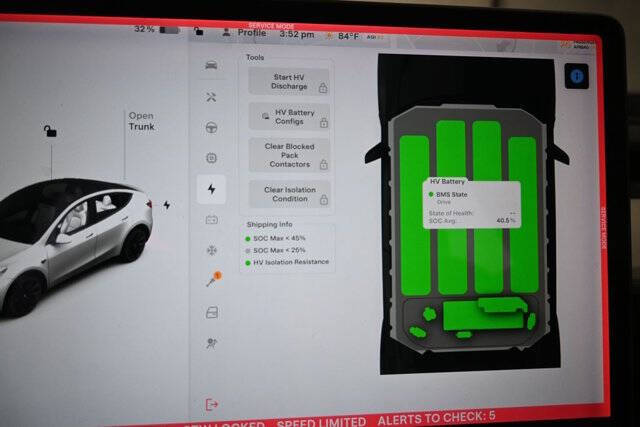Exit service mode via the exit icon
Viewport: 640px width, 427px height.
212,405
